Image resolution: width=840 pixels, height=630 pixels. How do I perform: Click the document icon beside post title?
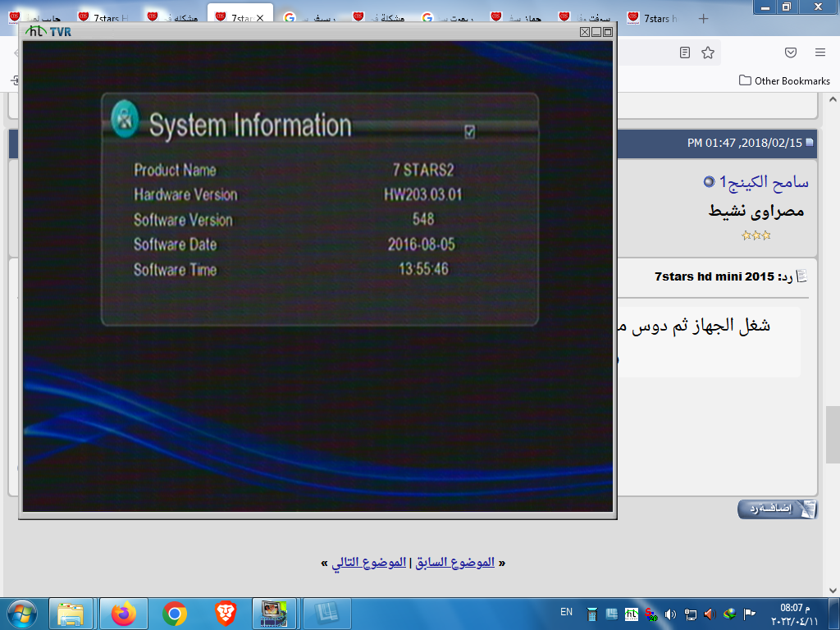(x=802, y=276)
